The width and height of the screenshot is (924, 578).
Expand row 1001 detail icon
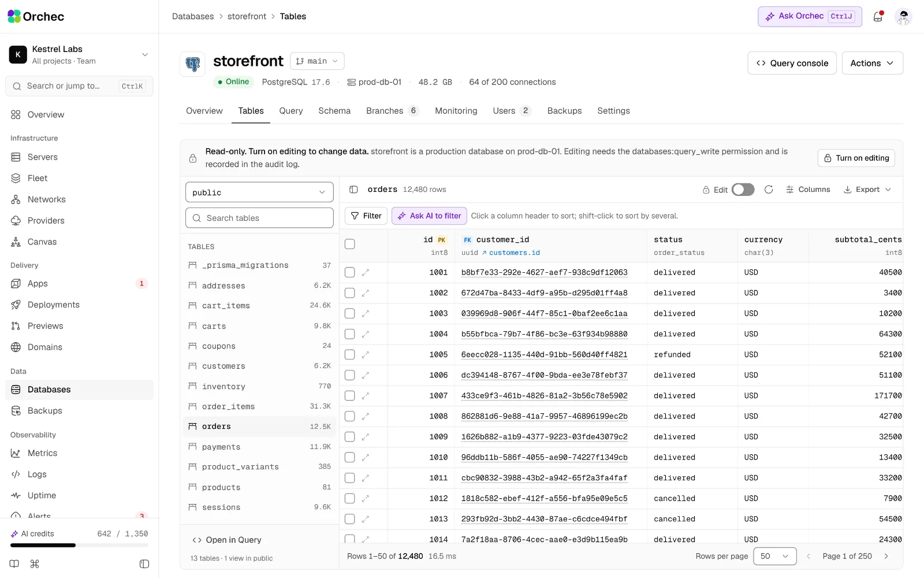coord(366,272)
